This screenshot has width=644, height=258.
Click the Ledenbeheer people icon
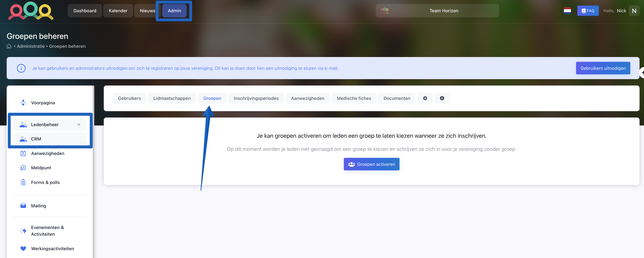tap(23, 125)
